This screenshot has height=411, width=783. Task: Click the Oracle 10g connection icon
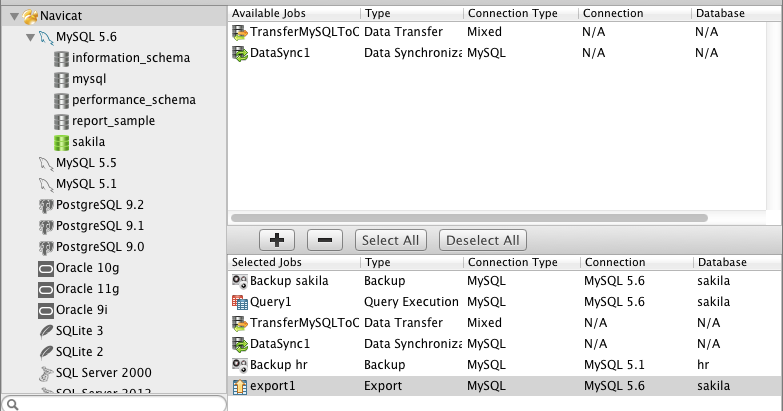pyautogui.click(x=46, y=269)
